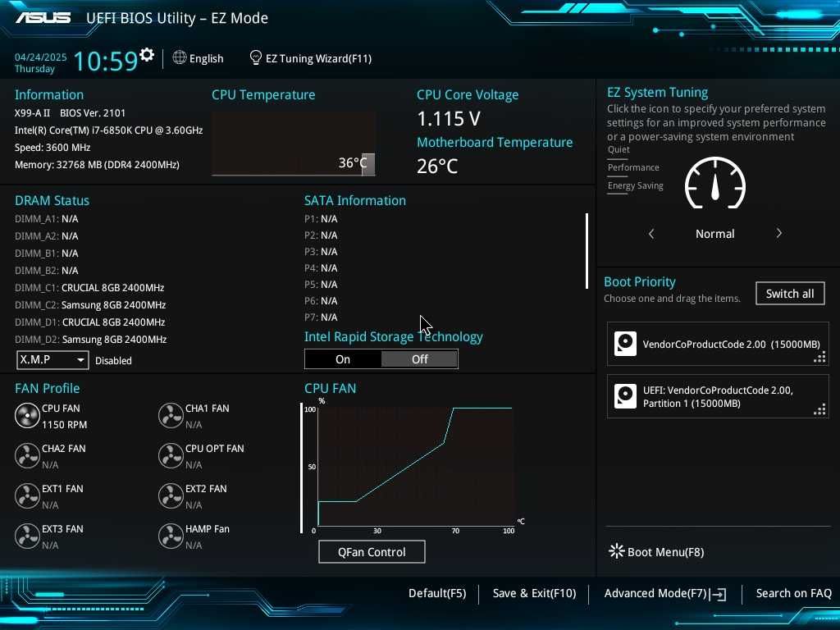Screen dimensions: 840x630
Task: Click the Speed: 3600 MHz line
Action: pos(52,148)
